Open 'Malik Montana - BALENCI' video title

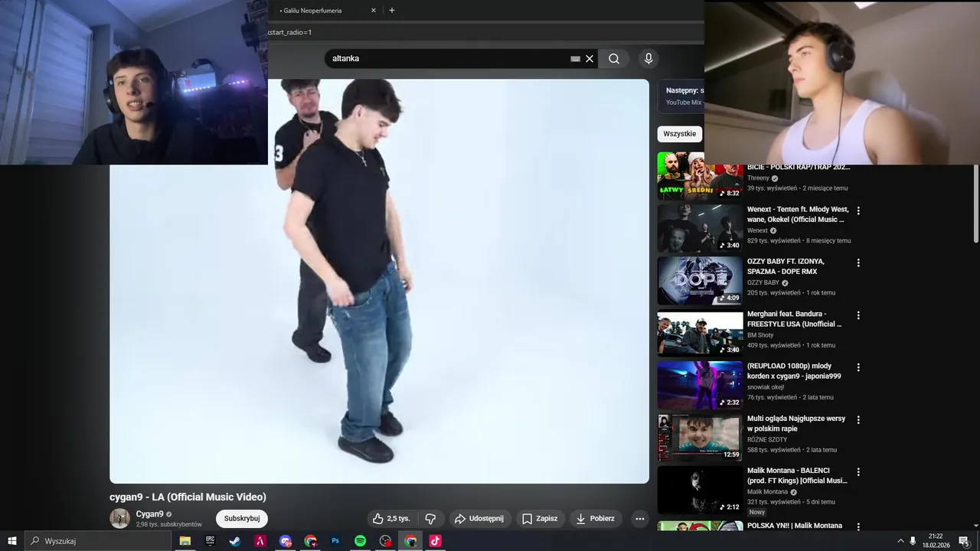click(x=797, y=475)
